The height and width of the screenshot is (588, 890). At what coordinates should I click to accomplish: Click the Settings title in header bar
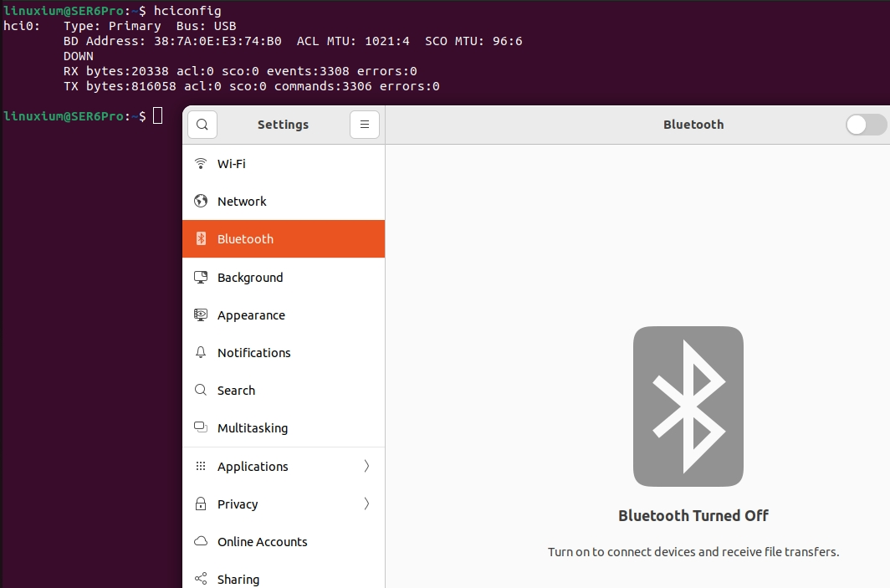283,125
